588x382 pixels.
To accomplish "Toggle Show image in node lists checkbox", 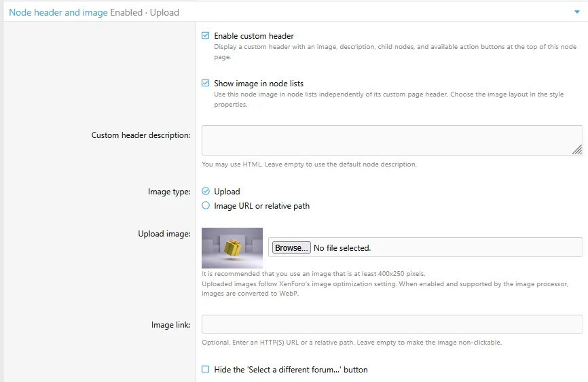I will coord(206,83).
